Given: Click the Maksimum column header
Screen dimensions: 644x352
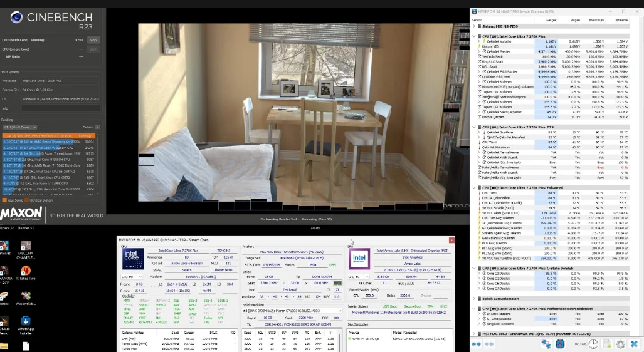Looking at the screenshot, I should (x=596, y=19).
